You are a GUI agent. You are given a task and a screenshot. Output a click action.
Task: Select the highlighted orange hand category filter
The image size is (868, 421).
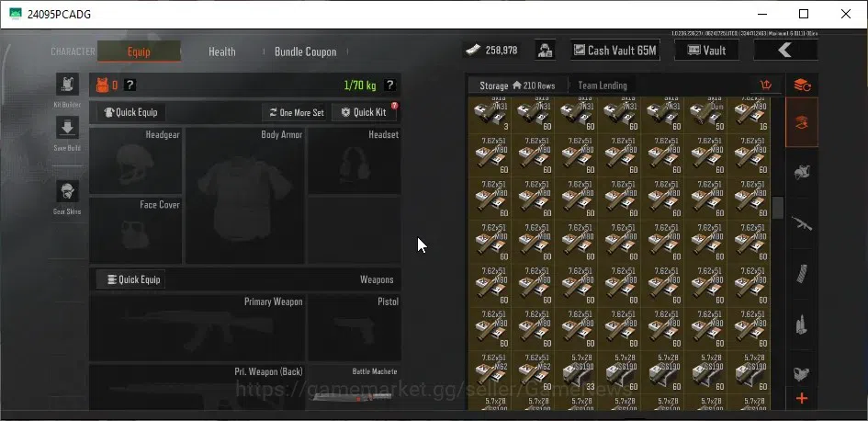tap(802, 122)
